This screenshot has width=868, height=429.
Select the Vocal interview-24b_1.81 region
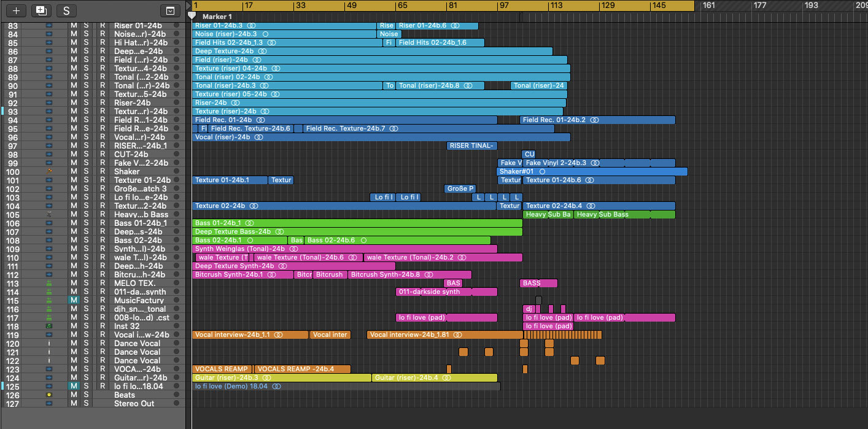point(444,335)
